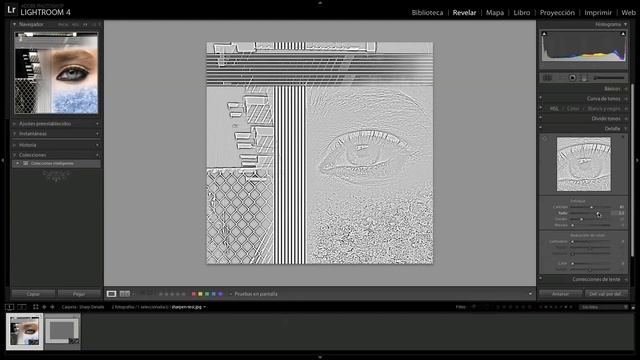Open the Revelar module
Screen dimensions: 640x360
(x=464, y=13)
